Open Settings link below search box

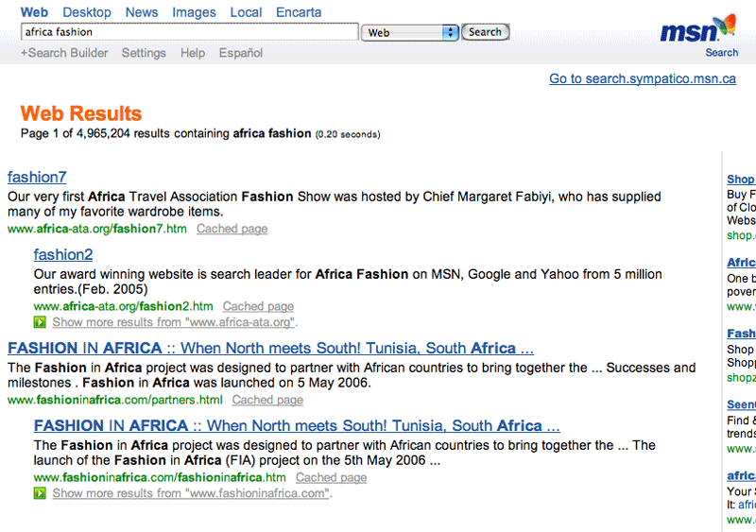(144, 53)
